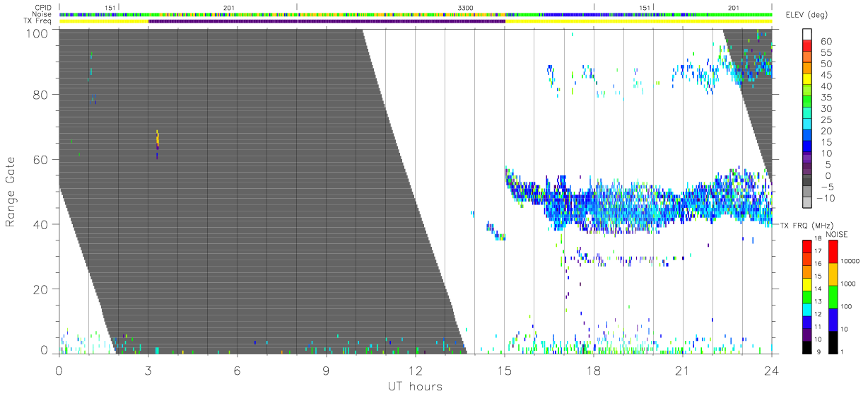Click the 1000 label on NOISE scale
This screenshot has width=868, height=401.
click(849, 284)
